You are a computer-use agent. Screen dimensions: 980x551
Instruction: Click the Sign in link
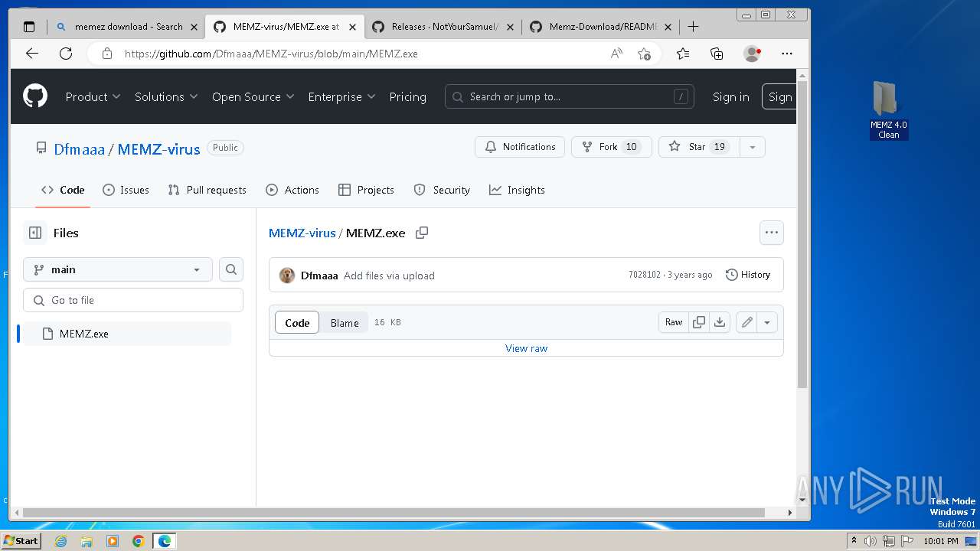click(x=730, y=96)
